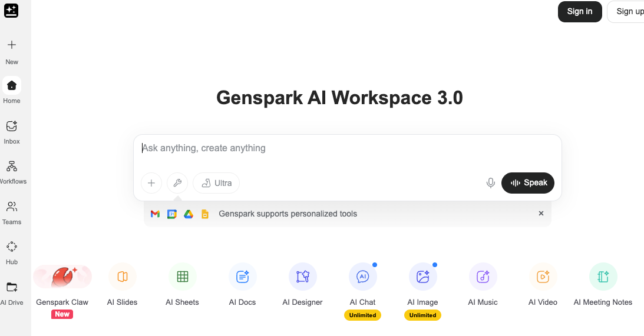Click 'Genspark supports personalized tools' text
This screenshot has width=644, height=336.
coord(288,214)
